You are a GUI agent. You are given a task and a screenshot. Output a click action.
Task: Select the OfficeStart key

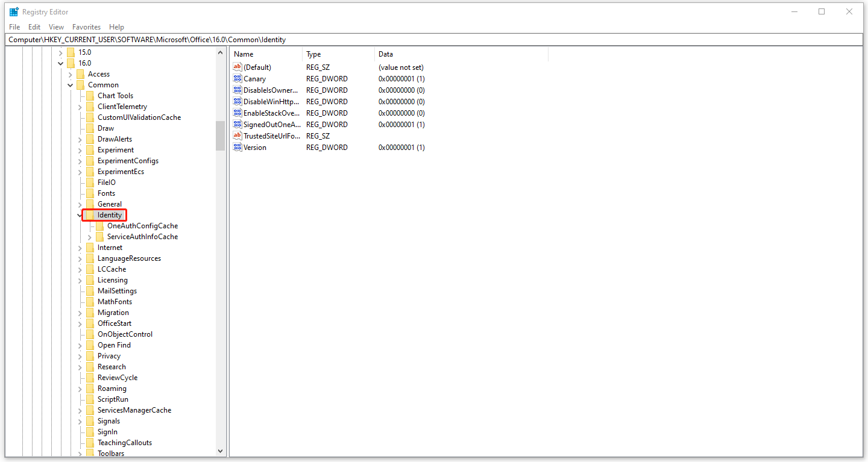tap(115, 323)
